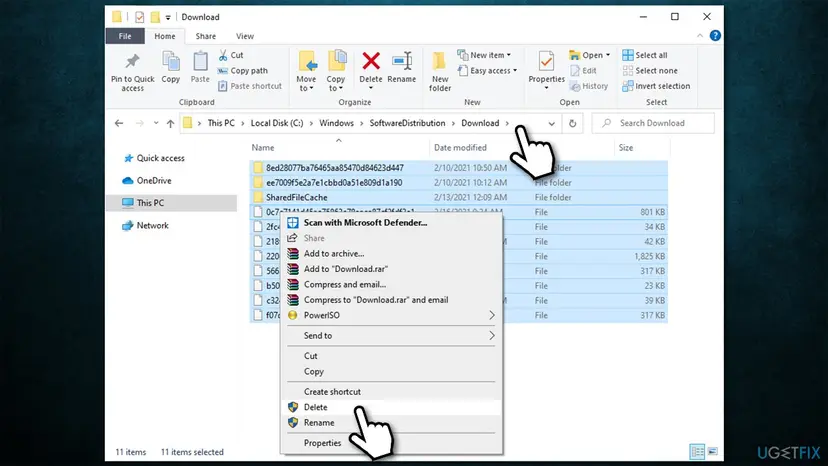Click Copy path in ribbon
828x466 pixels.
coord(243,70)
